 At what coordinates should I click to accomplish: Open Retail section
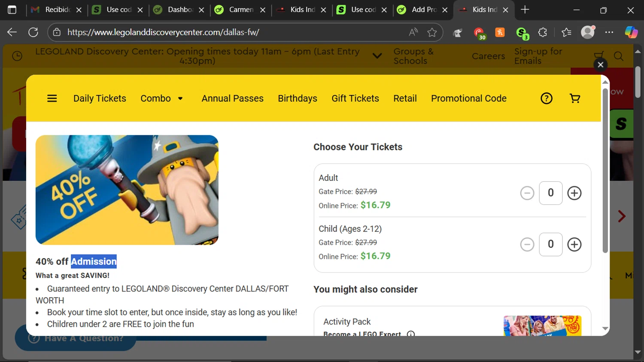pyautogui.click(x=405, y=98)
